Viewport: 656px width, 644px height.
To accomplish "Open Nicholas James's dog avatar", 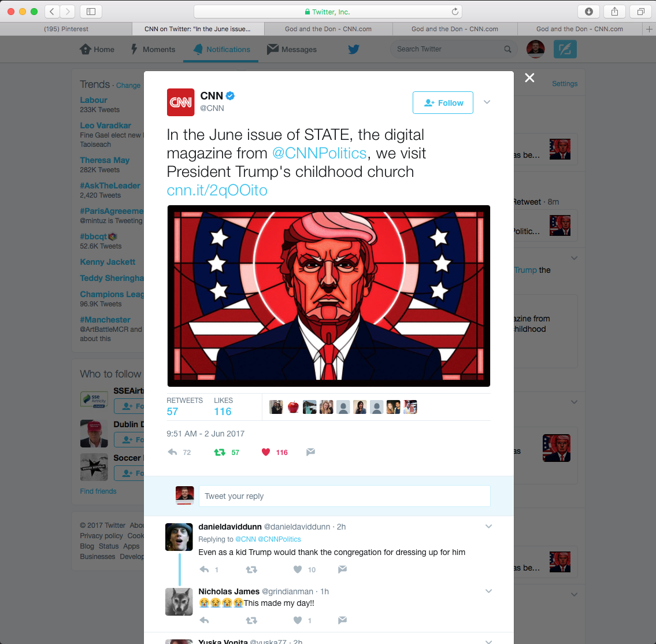I will coord(179,602).
